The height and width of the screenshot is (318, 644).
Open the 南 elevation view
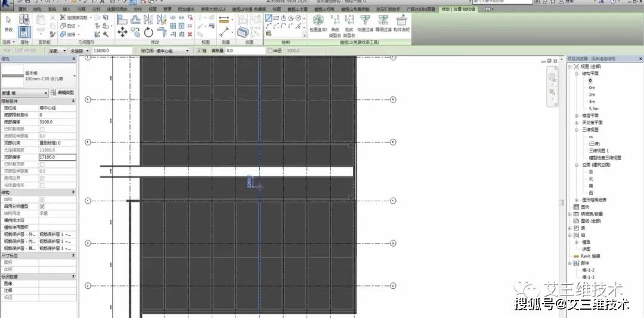point(591,186)
